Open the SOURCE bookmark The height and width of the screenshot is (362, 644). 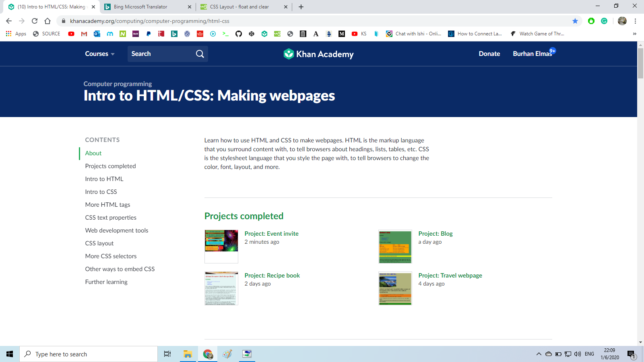coord(47,34)
